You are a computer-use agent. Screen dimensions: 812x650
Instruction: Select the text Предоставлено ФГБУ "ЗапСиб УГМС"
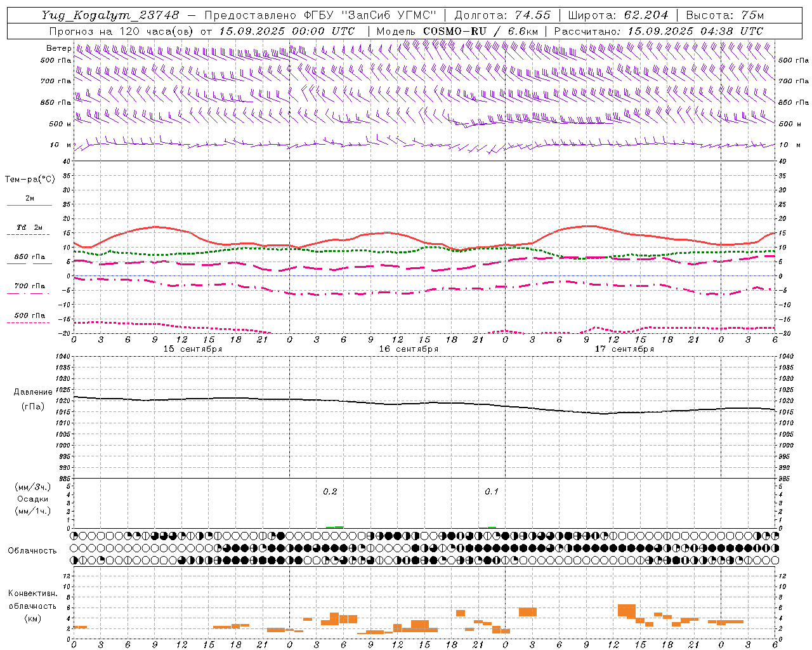click(x=322, y=15)
